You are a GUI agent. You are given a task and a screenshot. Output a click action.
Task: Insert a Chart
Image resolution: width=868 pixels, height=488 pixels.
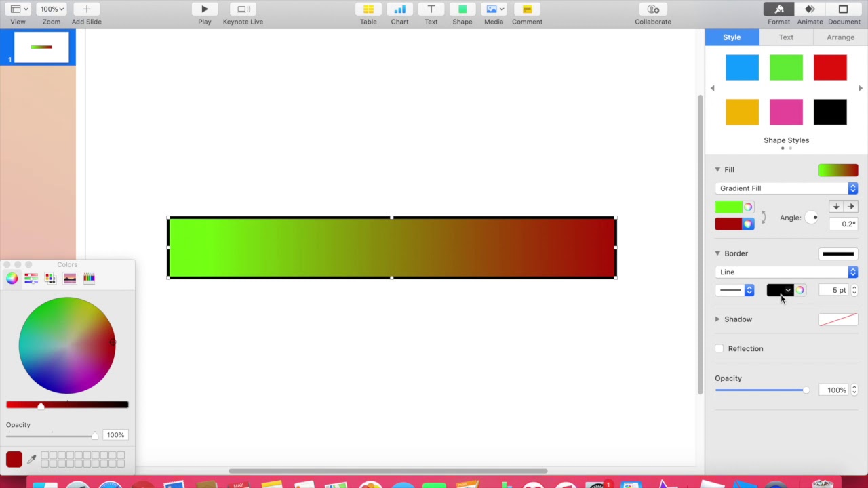click(399, 9)
